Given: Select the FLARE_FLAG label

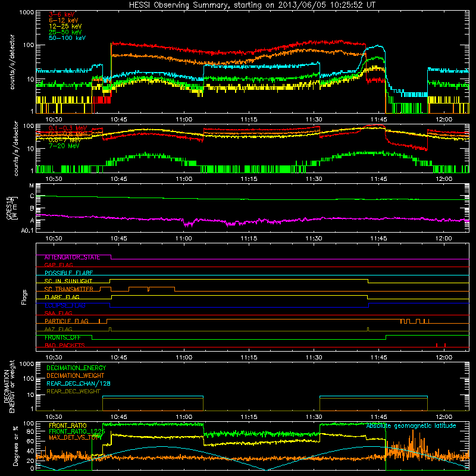Looking at the screenshot, I should [x=62, y=297].
